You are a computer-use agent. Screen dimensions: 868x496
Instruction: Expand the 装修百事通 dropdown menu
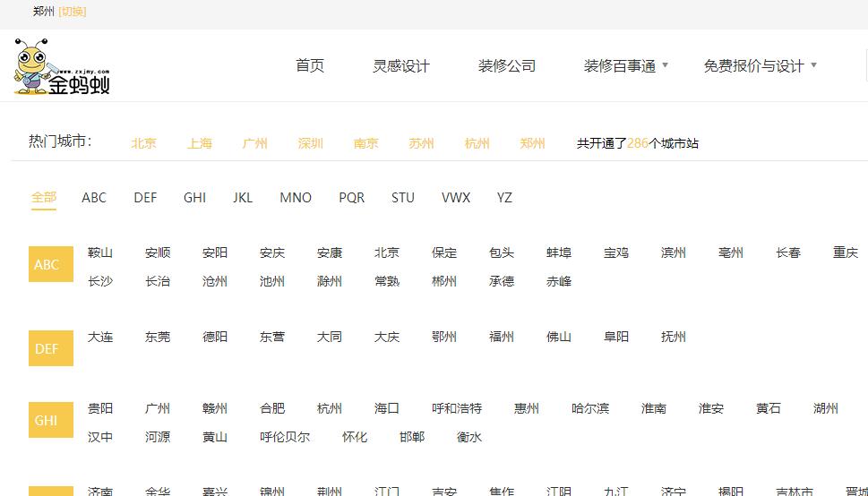tap(626, 66)
